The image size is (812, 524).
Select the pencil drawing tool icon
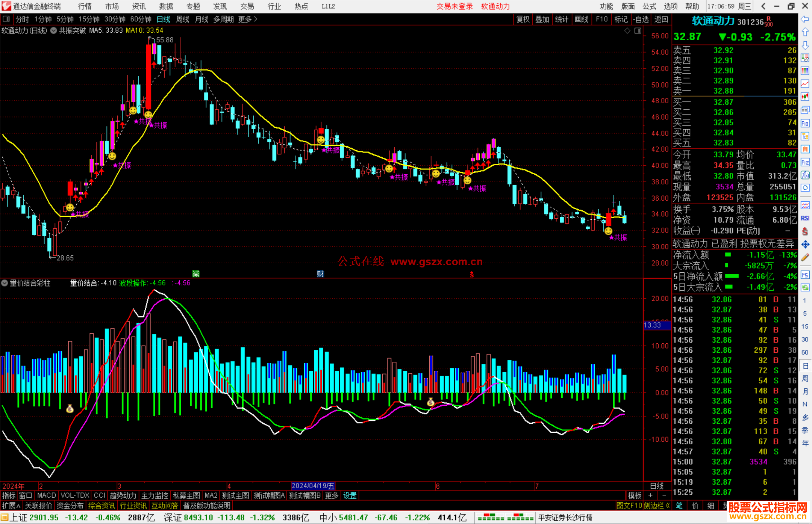tap(805, 257)
